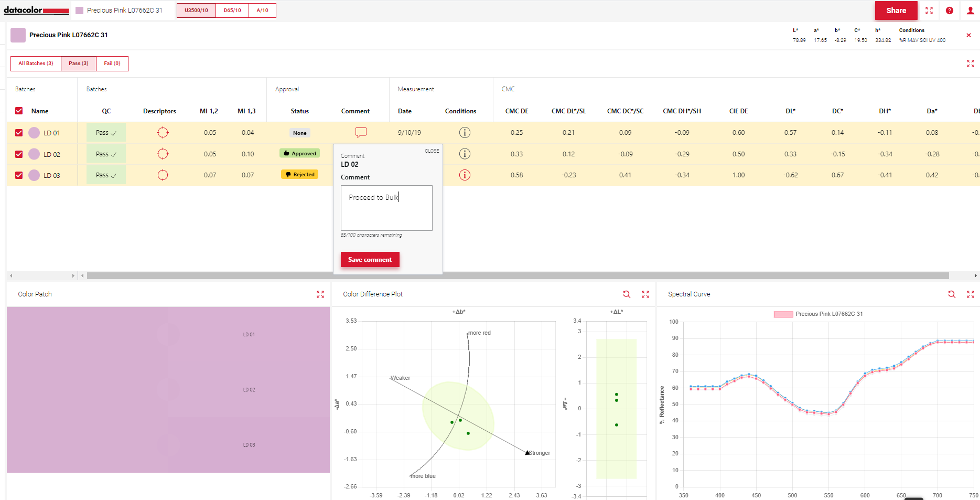Expand the Spectral Curve panel to fullscreen
The height and width of the screenshot is (500, 980).
[x=971, y=294]
